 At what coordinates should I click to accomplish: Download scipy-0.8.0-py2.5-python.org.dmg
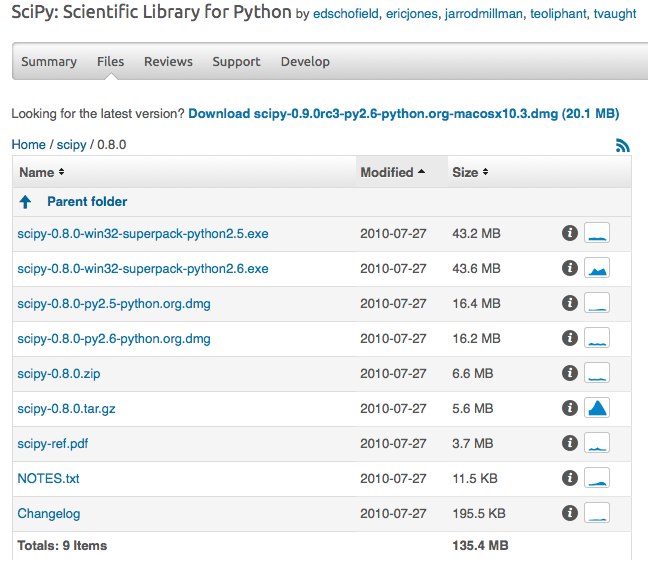114,304
